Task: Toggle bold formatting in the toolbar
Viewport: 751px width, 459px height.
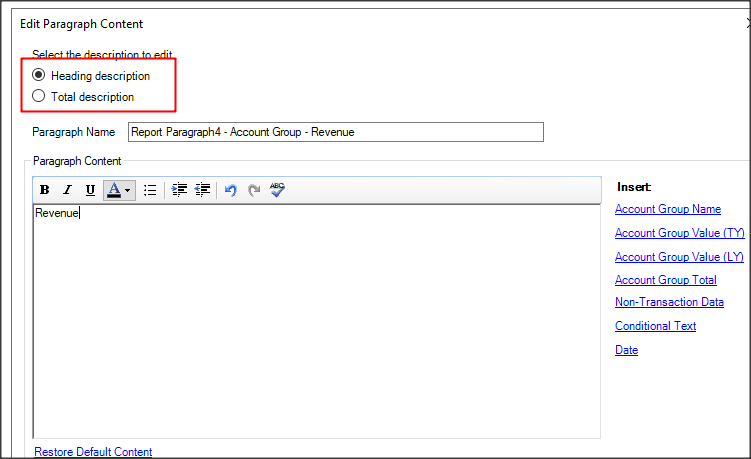Action: coord(45,190)
